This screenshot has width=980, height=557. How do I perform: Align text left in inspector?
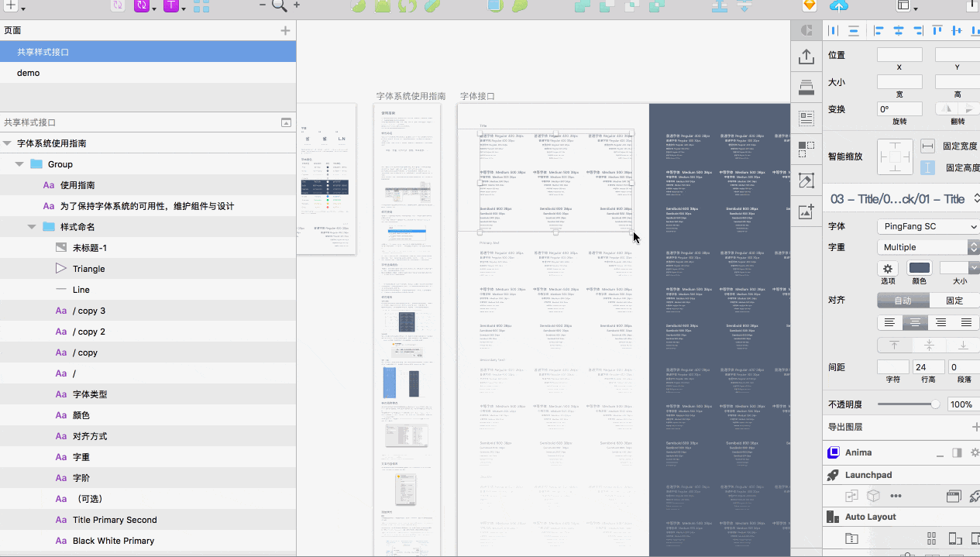tap(889, 322)
